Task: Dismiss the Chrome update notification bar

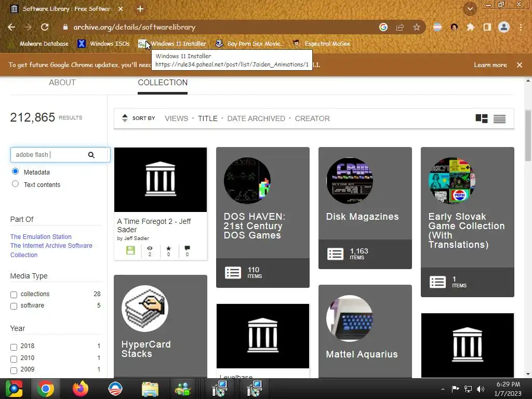Action: (x=520, y=65)
